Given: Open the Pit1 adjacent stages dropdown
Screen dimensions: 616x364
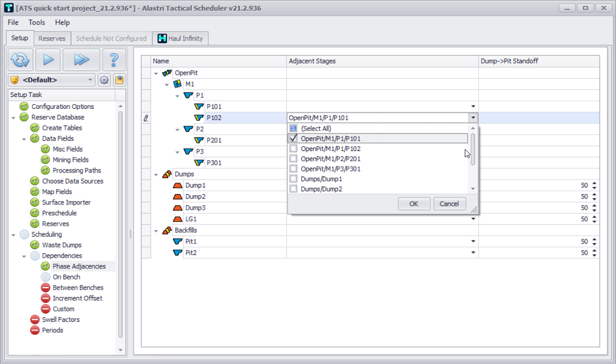Looking at the screenshot, I should (x=473, y=241).
